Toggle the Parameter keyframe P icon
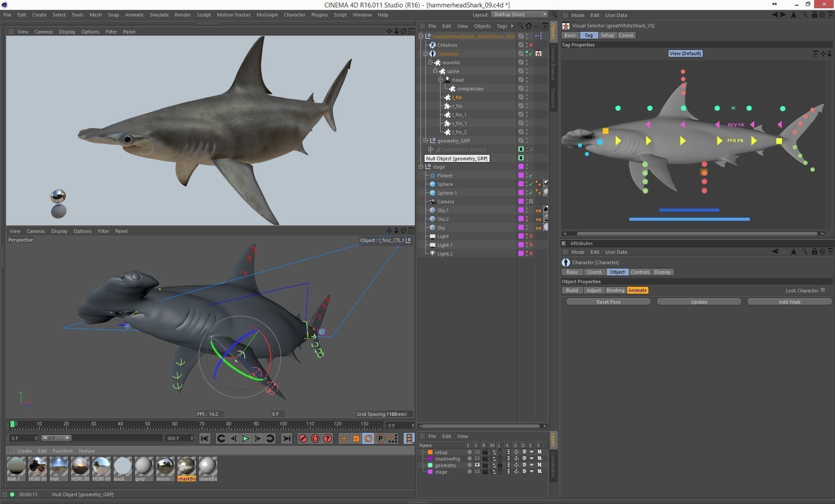 [x=380, y=438]
